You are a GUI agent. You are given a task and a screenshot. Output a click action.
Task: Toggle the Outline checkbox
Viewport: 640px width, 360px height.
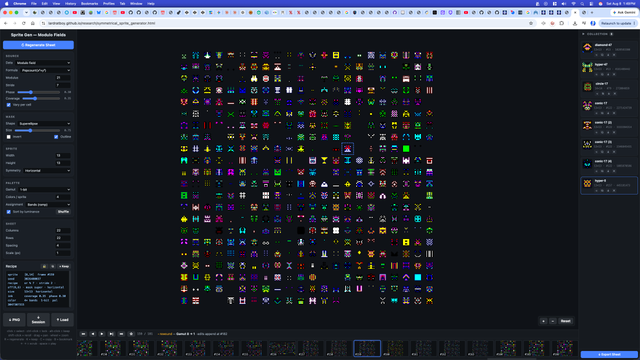pos(56,137)
